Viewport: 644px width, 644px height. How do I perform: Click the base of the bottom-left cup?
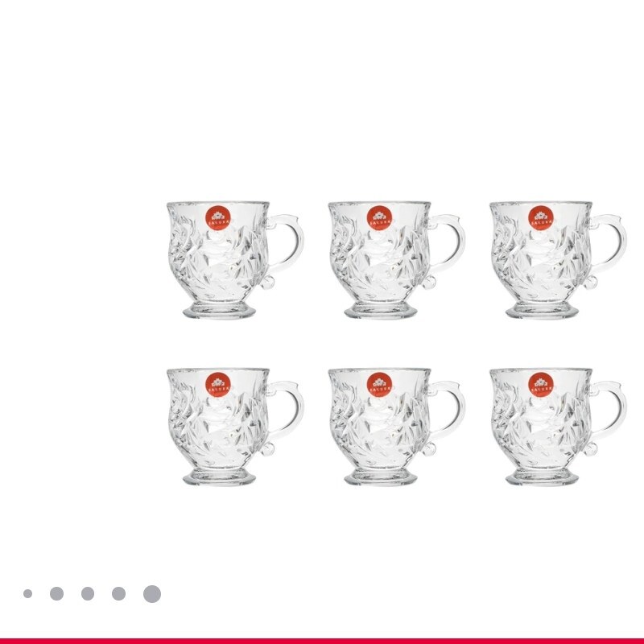218,477
